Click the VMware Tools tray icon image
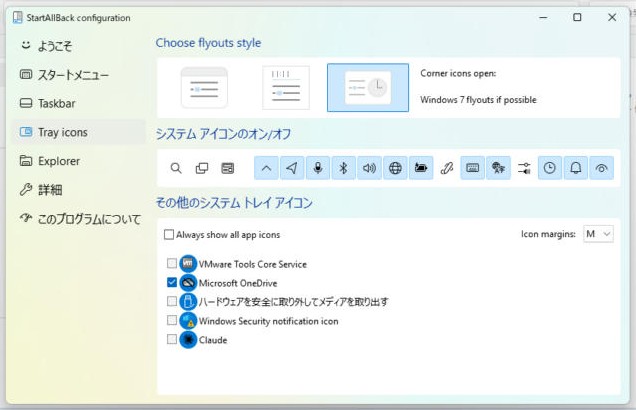The height and width of the screenshot is (410, 636). point(188,264)
